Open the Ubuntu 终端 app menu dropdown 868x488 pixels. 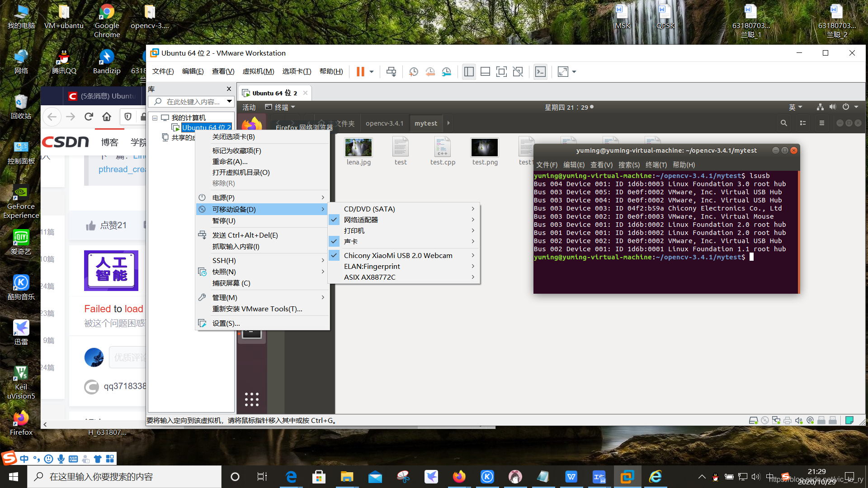280,107
